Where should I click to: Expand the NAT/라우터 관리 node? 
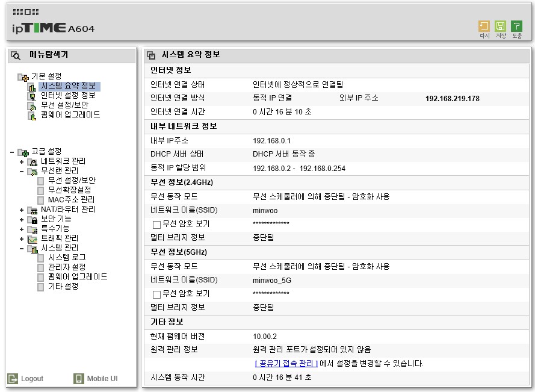click(22, 210)
